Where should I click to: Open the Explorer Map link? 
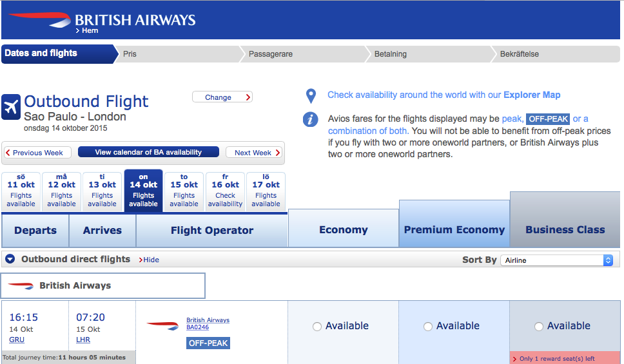tap(532, 95)
